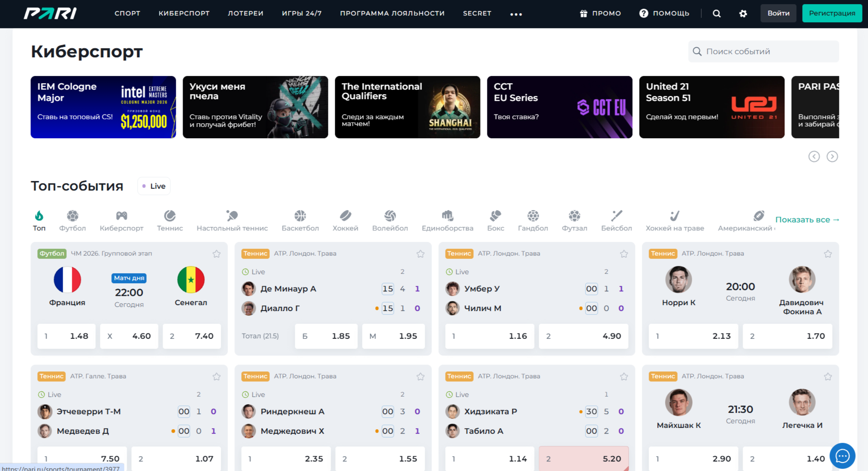Filter top events by Футзал

[x=575, y=220]
